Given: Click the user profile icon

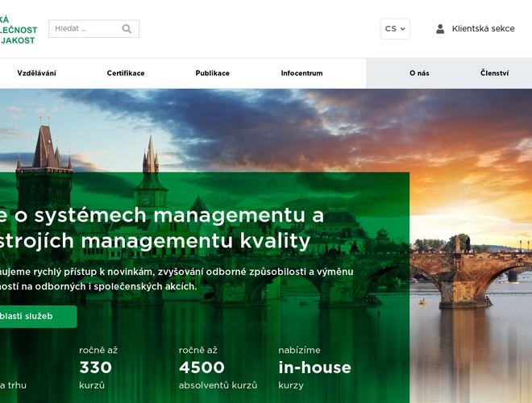Looking at the screenshot, I should click(440, 29).
